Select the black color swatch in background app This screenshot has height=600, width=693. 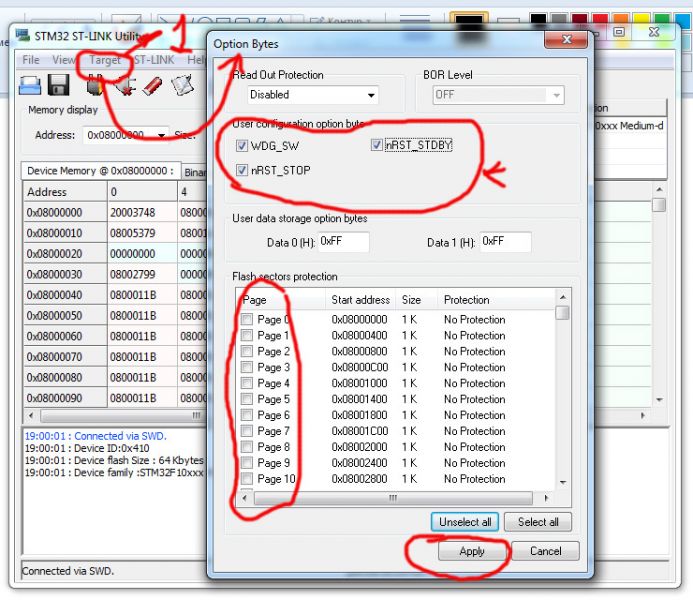point(539,19)
